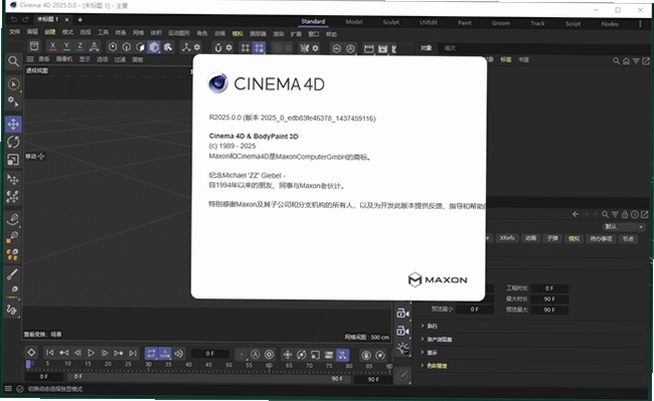Toggle the highlighted grid snapping icon
The height and width of the screenshot is (401, 654).
point(259,48)
